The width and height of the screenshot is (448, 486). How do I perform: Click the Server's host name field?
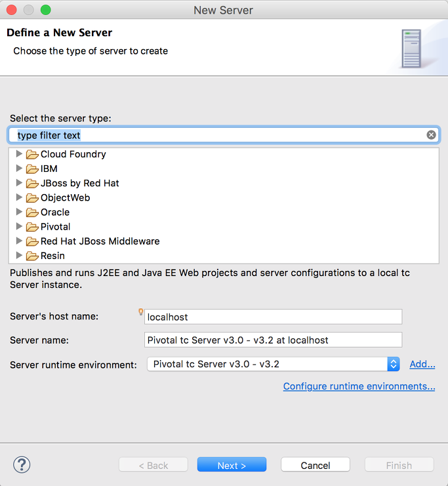pyautogui.click(x=273, y=317)
